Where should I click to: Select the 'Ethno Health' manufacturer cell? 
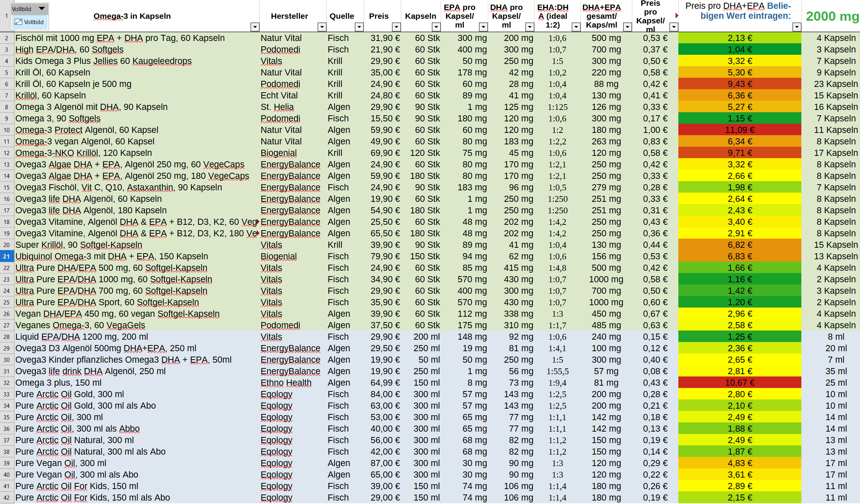tap(293, 383)
